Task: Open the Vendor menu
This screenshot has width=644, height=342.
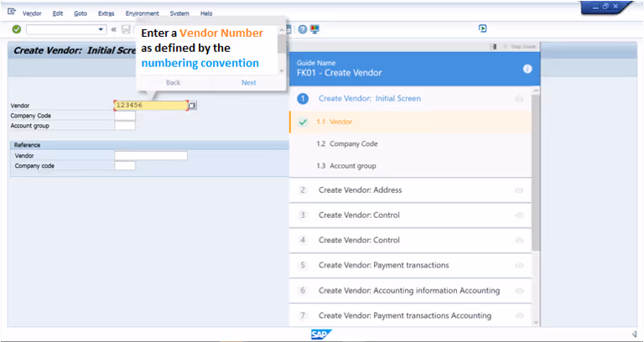Action: (x=32, y=13)
